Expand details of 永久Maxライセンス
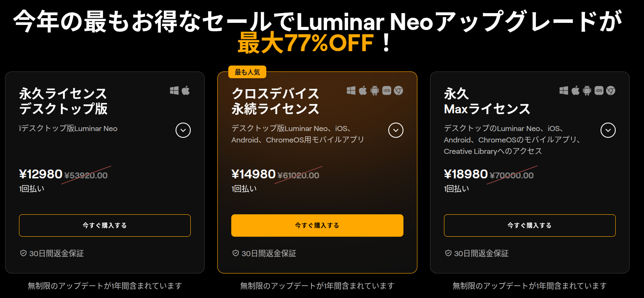The width and height of the screenshot is (644, 298). point(608,130)
